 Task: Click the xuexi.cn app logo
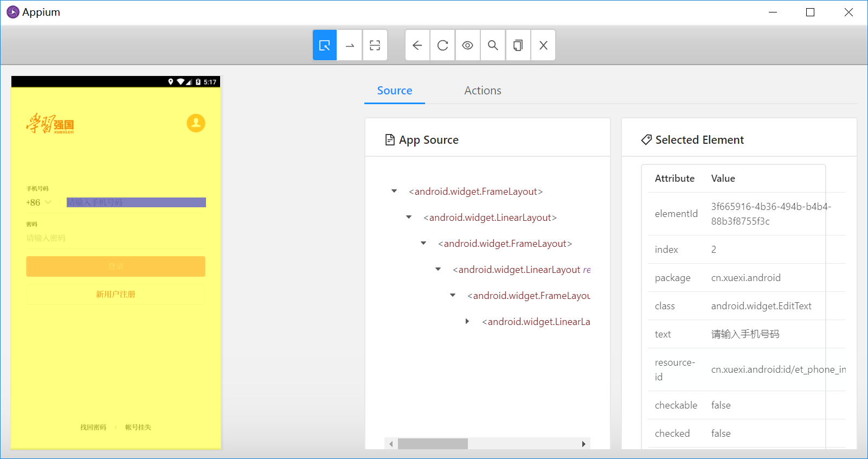[x=50, y=124]
